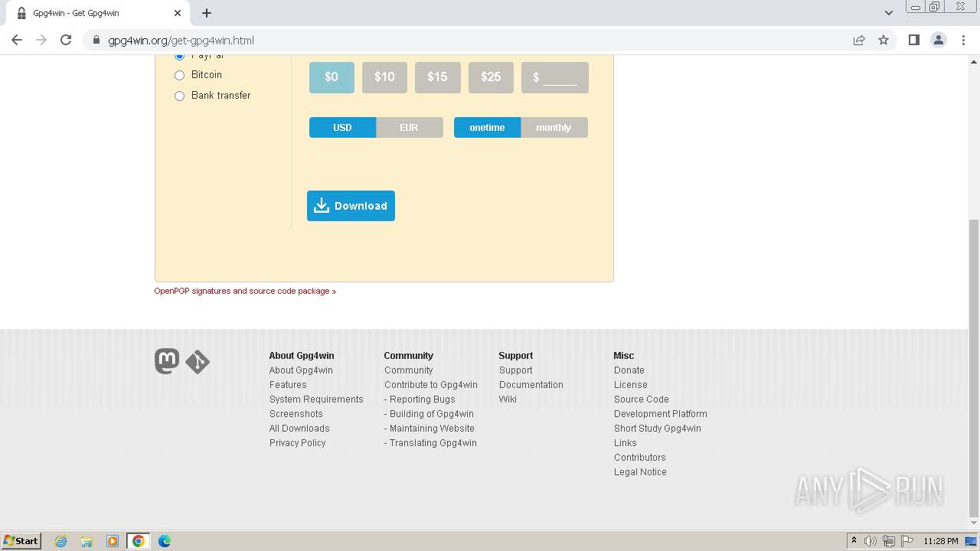980x551 pixels.
Task: Open the Contributors link
Action: point(640,458)
